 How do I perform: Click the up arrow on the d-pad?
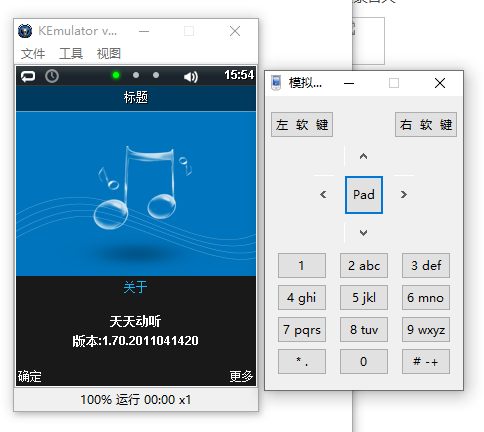coord(363,156)
